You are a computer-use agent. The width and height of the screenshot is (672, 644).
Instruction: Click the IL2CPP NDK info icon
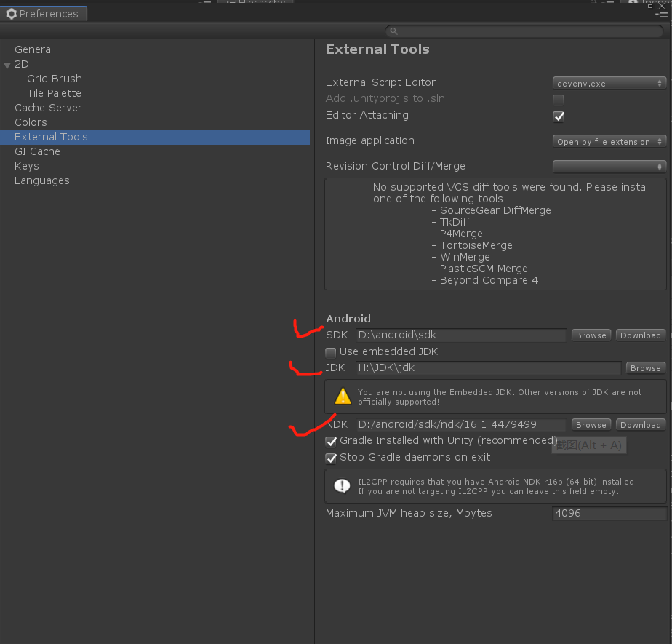342,486
